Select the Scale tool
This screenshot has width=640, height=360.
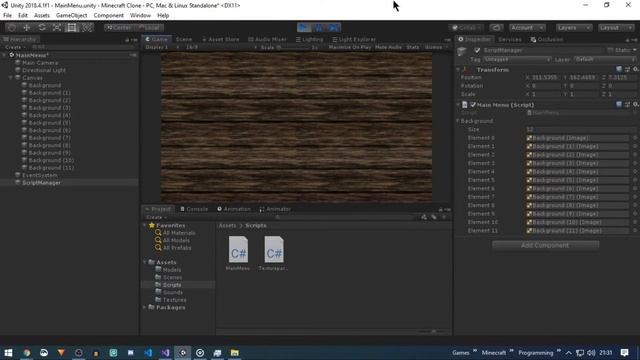click(57, 27)
